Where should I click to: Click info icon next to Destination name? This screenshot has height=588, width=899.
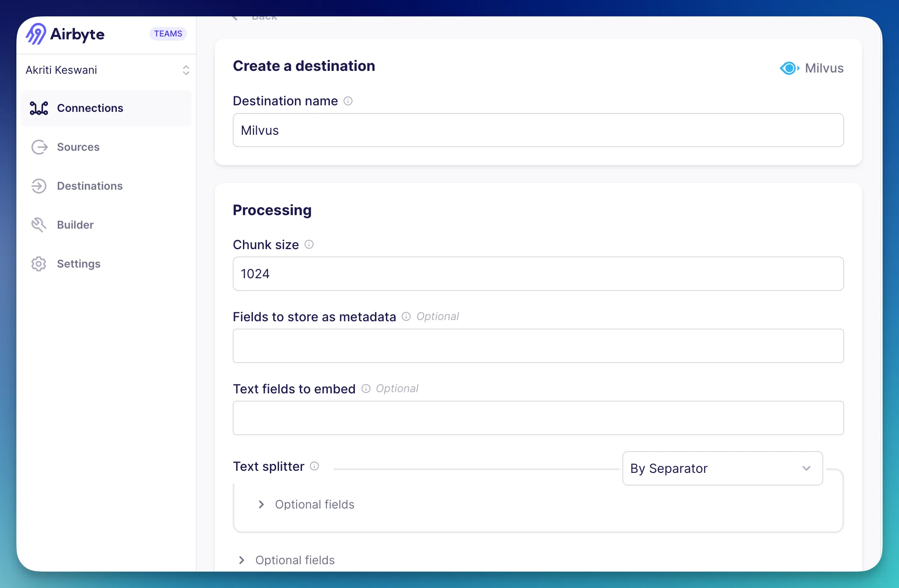(348, 101)
